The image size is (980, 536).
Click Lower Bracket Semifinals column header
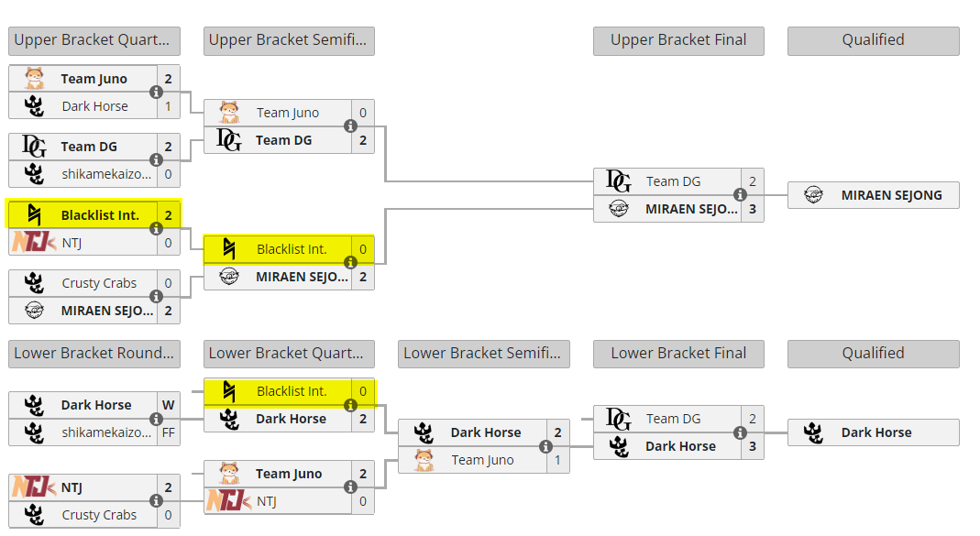[484, 354]
